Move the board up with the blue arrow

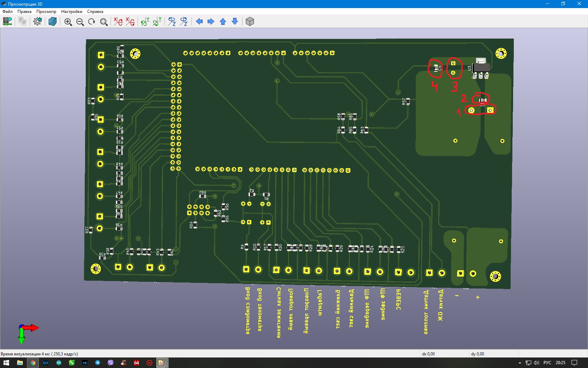[223, 22]
